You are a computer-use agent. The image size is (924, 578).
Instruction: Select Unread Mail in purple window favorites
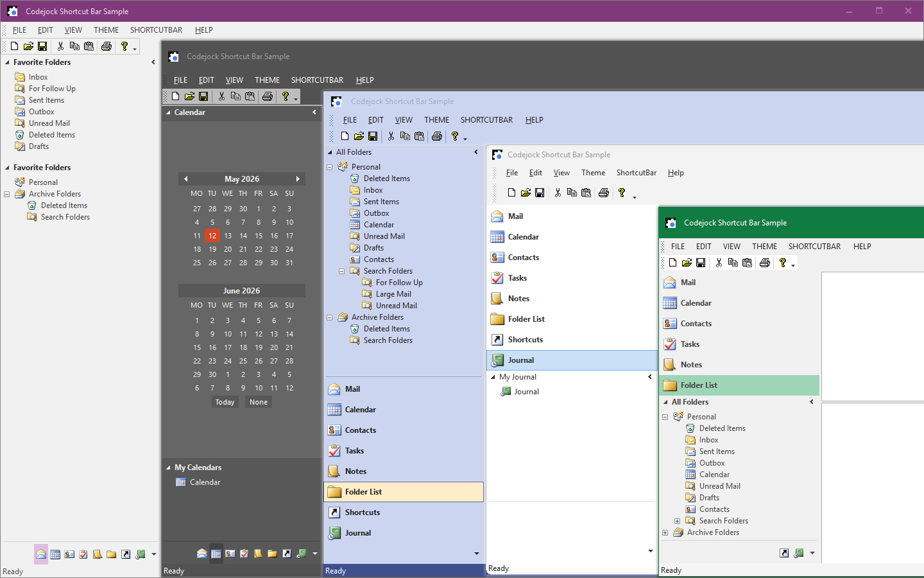click(49, 123)
